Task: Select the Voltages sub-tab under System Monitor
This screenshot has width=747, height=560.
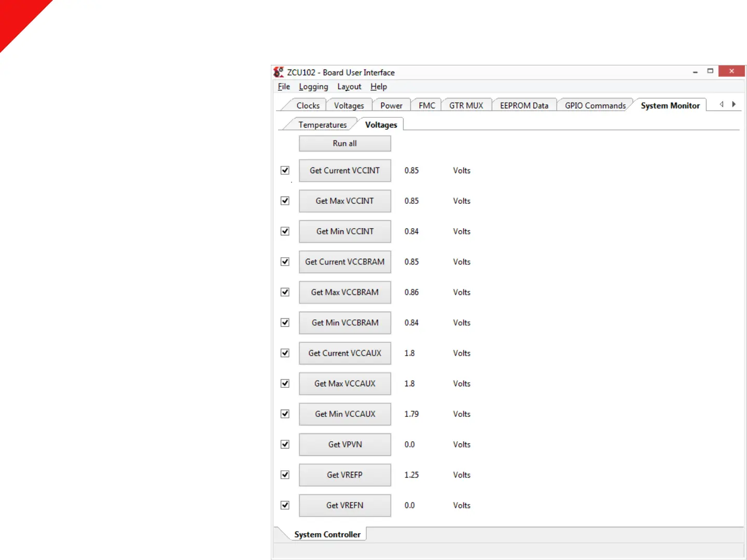Action: [x=381, y=124]
